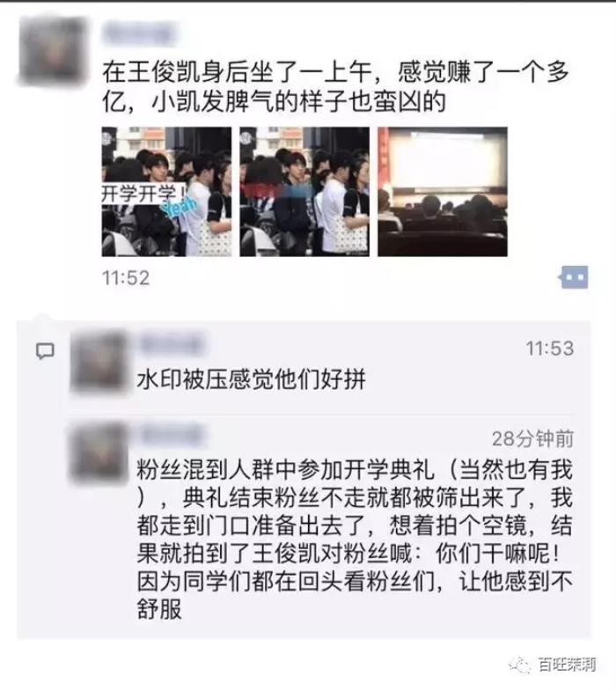Viewport: 616px width, 691px height.
Task: Open the avatar next to the 28分钟前 comment
Action: tap(99, 452)
